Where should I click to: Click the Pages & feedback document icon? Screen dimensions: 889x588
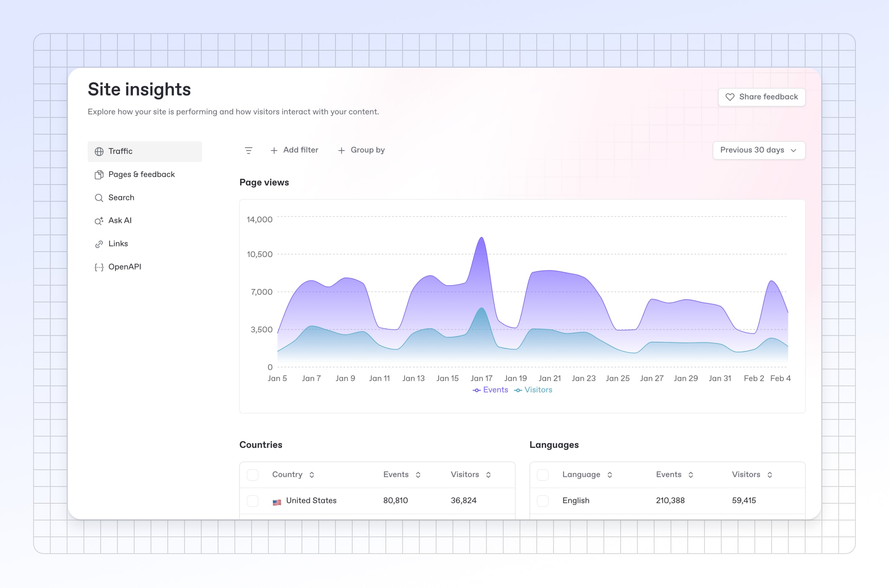(99, 174)
